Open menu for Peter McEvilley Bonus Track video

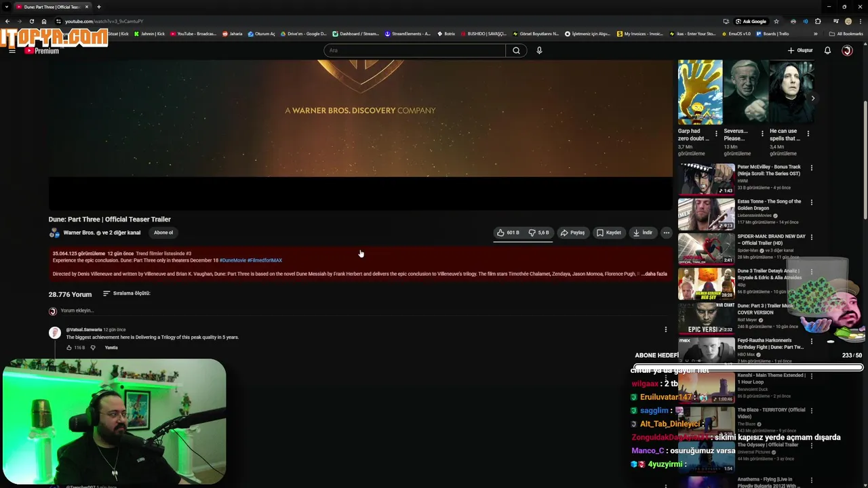tap(811, 167)
